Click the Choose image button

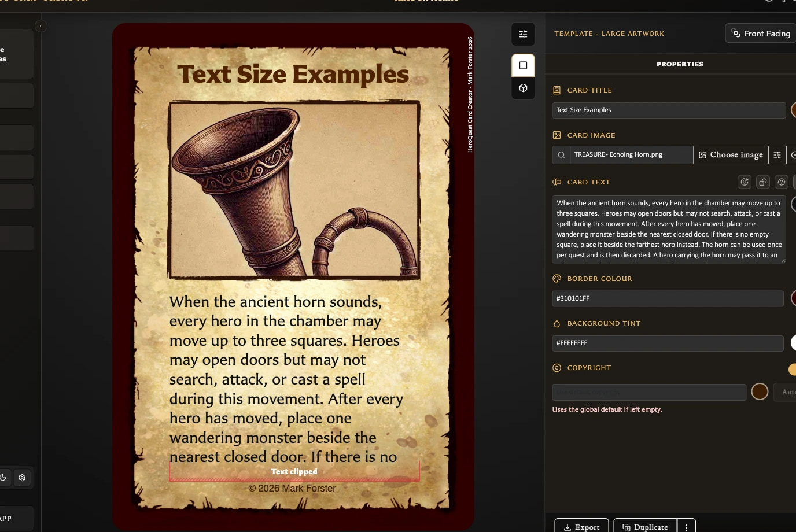[731, 155]
